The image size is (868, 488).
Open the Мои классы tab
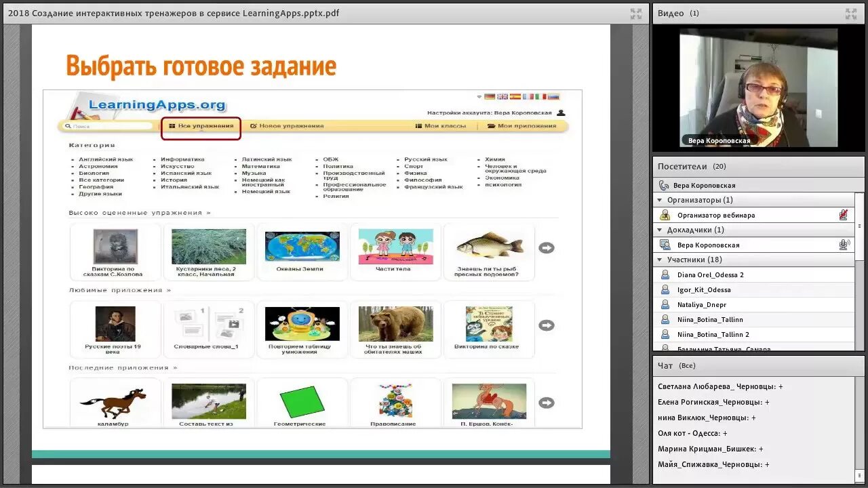[441, 125]
